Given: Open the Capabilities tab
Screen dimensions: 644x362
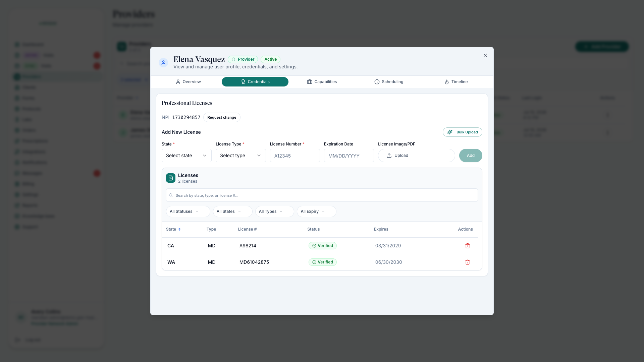Looking at the screenshot, I should [x=322, y=82].
